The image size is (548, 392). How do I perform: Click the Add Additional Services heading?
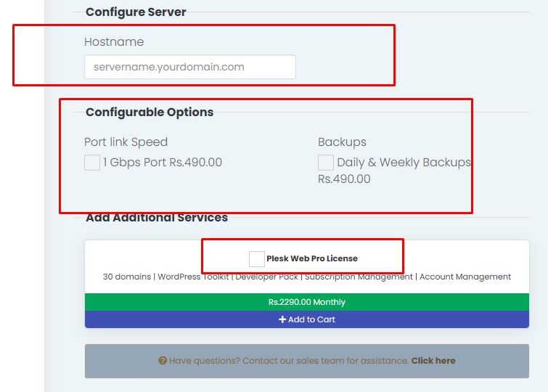pyautogui.click(x=157, y=218)
